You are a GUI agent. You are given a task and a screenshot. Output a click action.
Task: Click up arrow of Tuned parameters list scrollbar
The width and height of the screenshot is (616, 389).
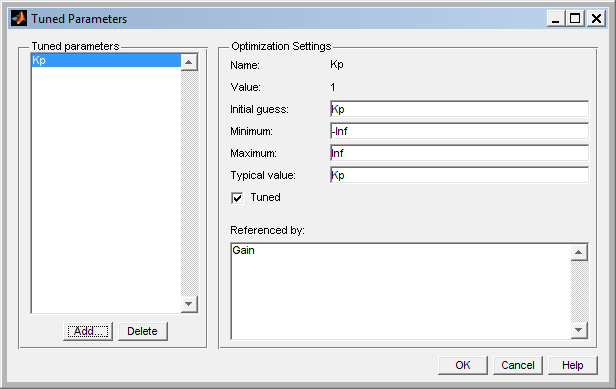click(x=189, y=62)
